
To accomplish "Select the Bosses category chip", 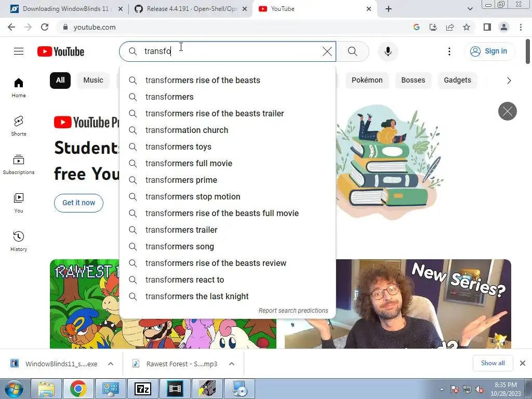I will (x=413, y=81).
